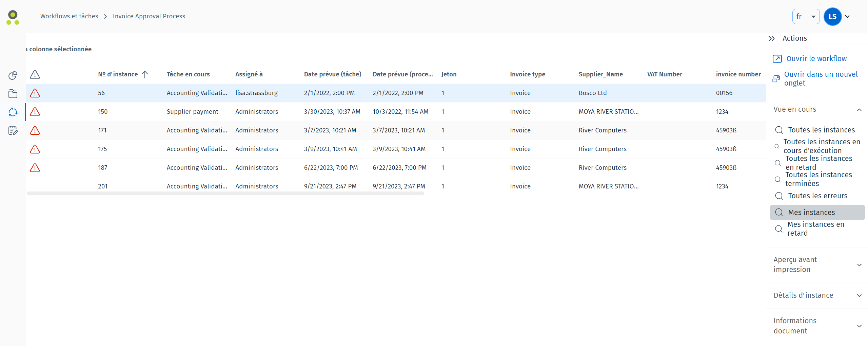Select the Supplier payment task cell

click(x=192, y=112)
